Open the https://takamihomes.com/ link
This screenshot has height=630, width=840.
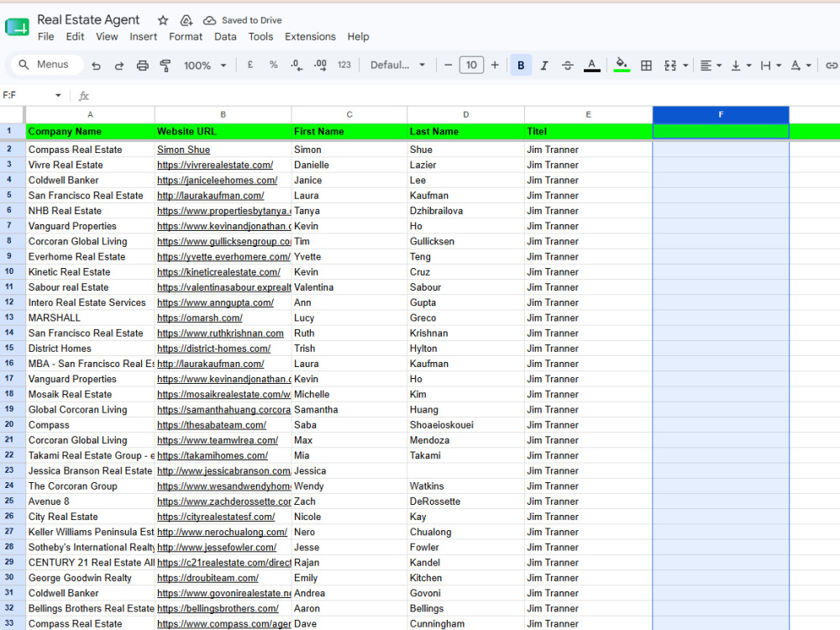[213, 455]
